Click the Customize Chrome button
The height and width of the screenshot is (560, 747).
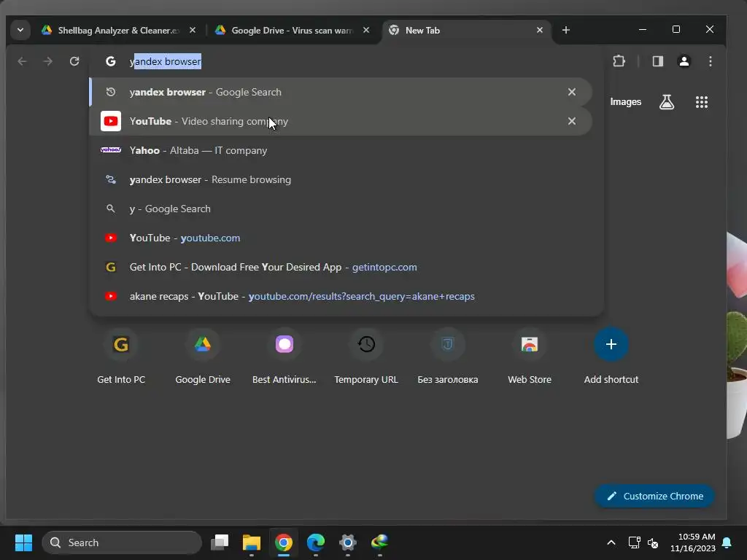(x=654, y=496)
